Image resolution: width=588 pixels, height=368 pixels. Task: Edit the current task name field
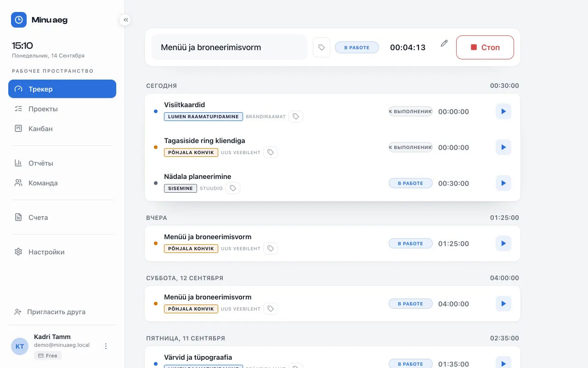coord(229,47)
